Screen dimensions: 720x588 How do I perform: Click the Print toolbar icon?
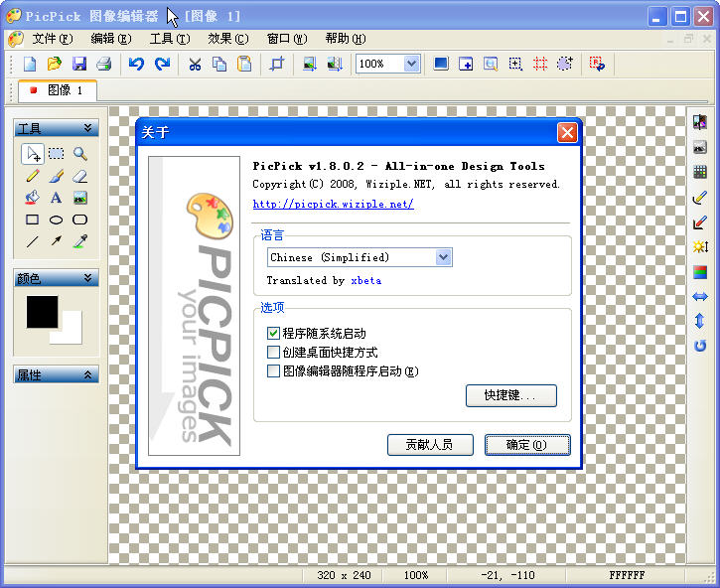coord(104,64)
